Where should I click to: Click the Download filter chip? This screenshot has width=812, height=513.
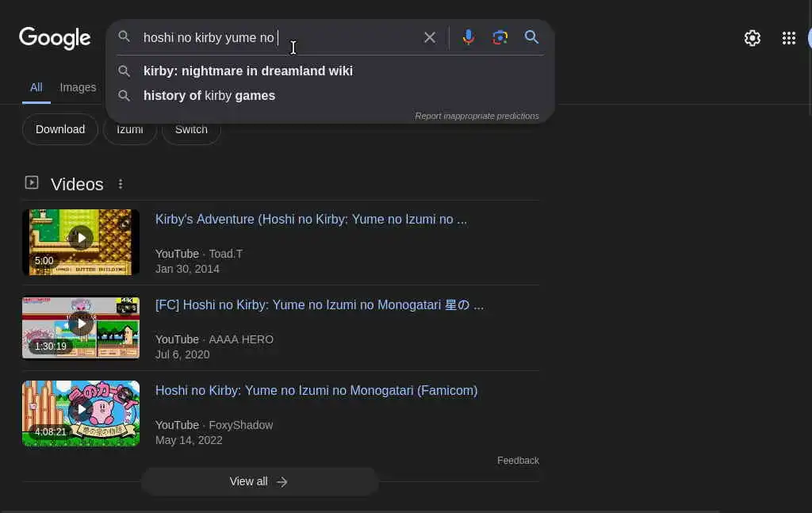click(x=60, y=129)
